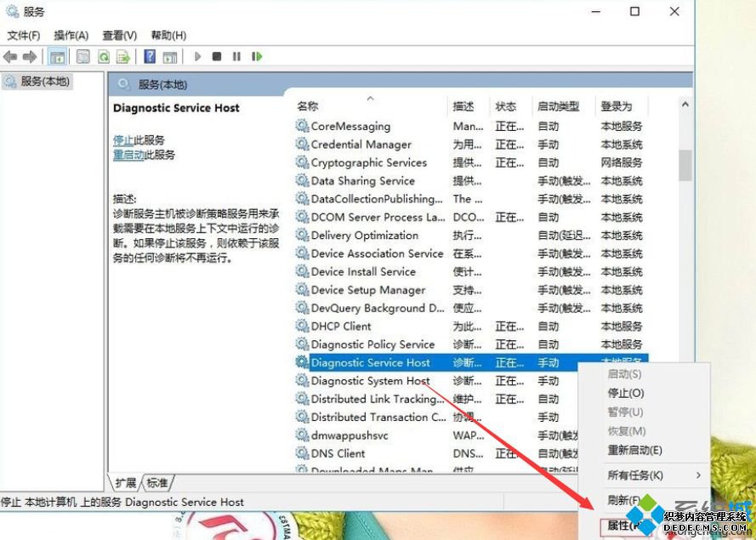Click gear icon beside DNS Client
756x540 pixels.
point(302,453)
